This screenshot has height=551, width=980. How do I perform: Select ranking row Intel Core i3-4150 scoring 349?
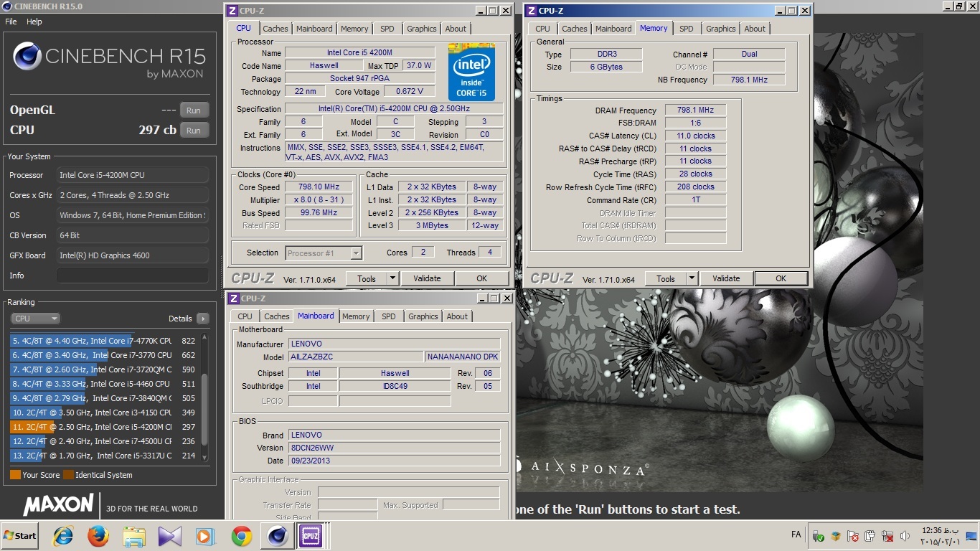click(104, 413)
